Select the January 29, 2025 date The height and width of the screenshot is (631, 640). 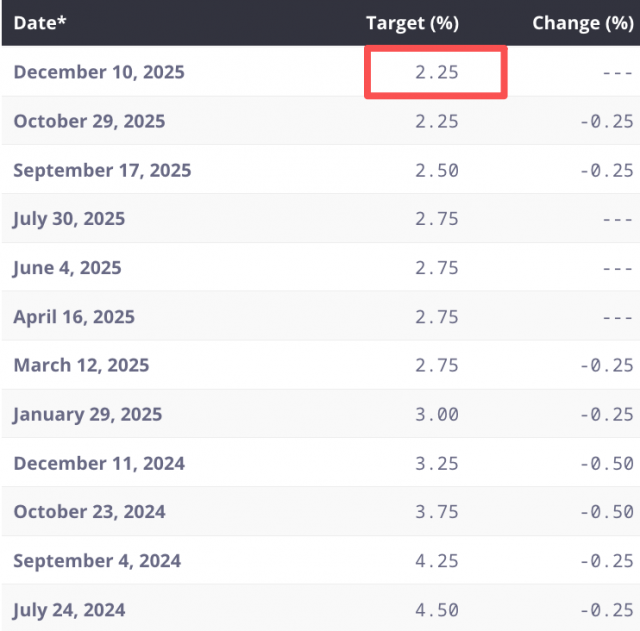[x=88, y=414]
